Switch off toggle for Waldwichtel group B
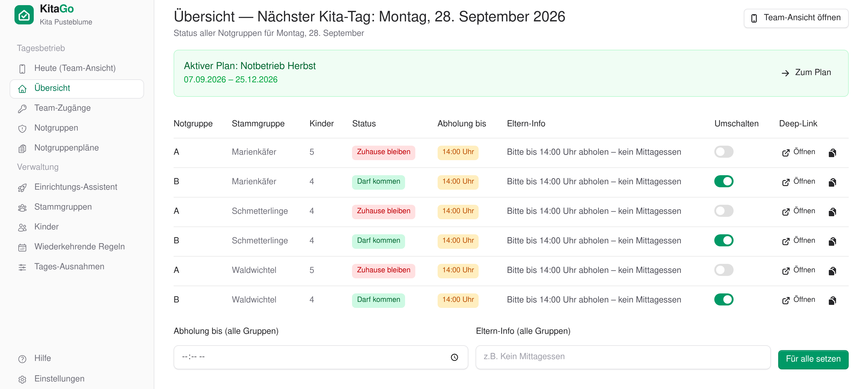Viewport: 868px width, 389px height. (x=723, y=299)
